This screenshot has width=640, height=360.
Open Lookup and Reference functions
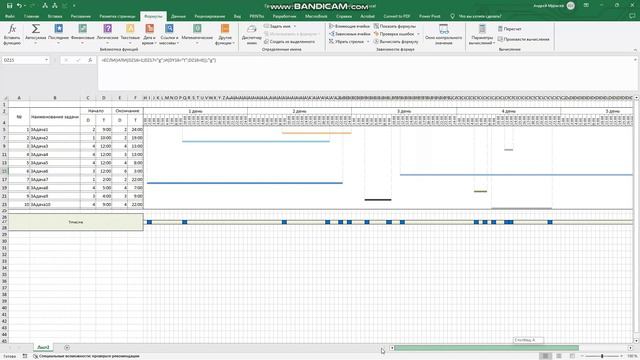tap(169, 35)
